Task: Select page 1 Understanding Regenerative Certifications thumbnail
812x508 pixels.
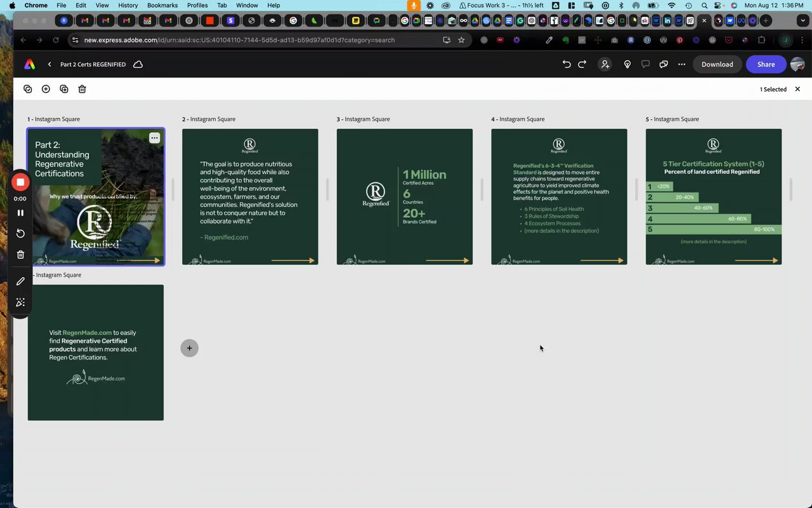Action: [96, 197]
